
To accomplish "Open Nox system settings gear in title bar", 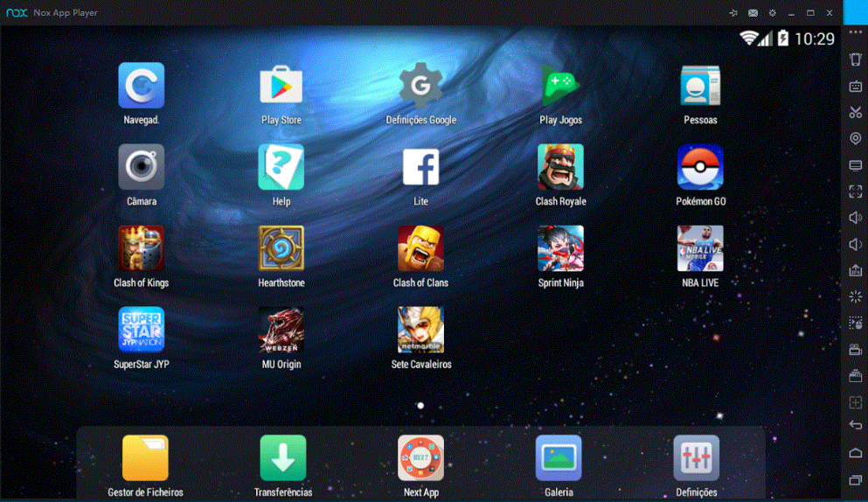I will point(772,13).
